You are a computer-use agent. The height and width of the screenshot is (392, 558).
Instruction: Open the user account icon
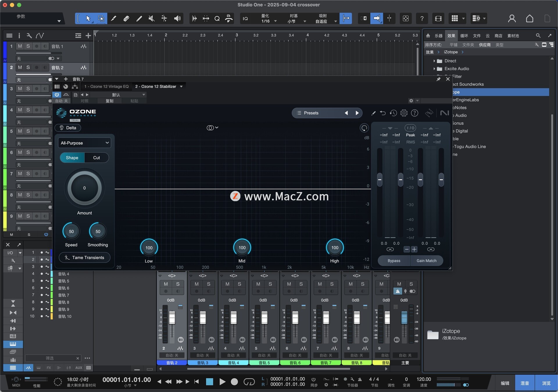(x=512, y=19)
